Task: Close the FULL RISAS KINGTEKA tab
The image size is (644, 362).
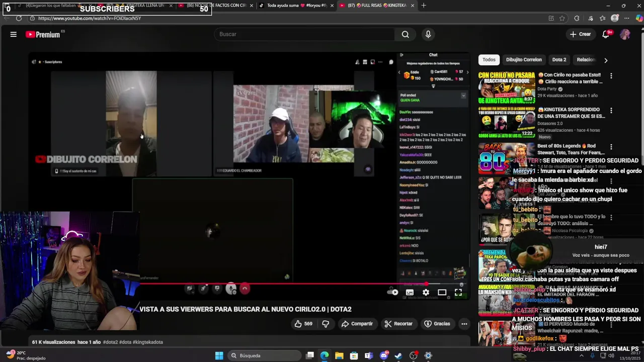Action: coord(413,6)
